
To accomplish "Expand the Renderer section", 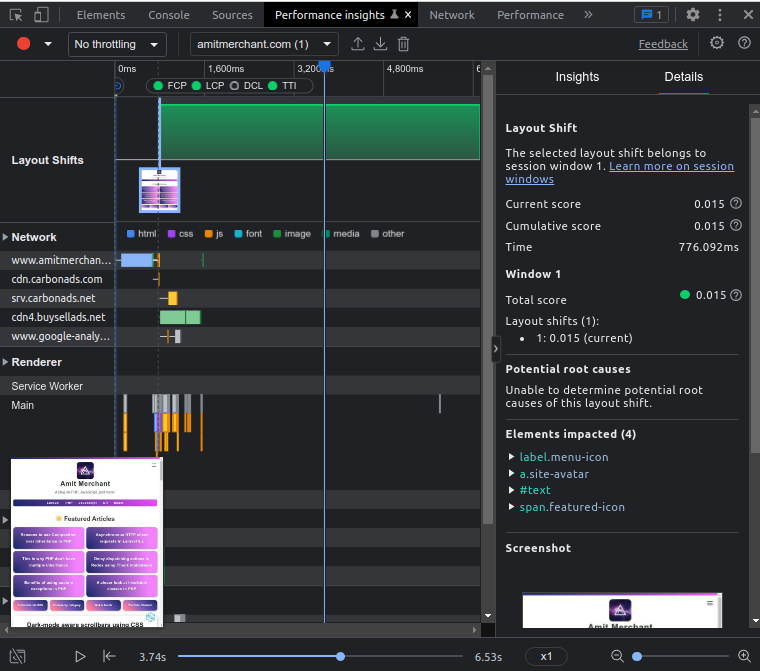I will click(5, 362).
